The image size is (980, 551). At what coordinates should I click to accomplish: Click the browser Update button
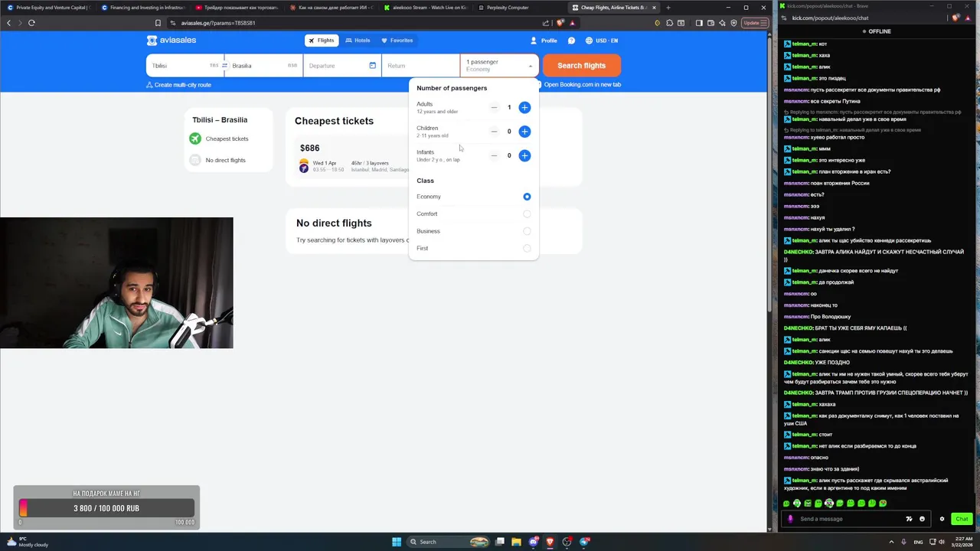pyautogui.click(x=754, y=23)
